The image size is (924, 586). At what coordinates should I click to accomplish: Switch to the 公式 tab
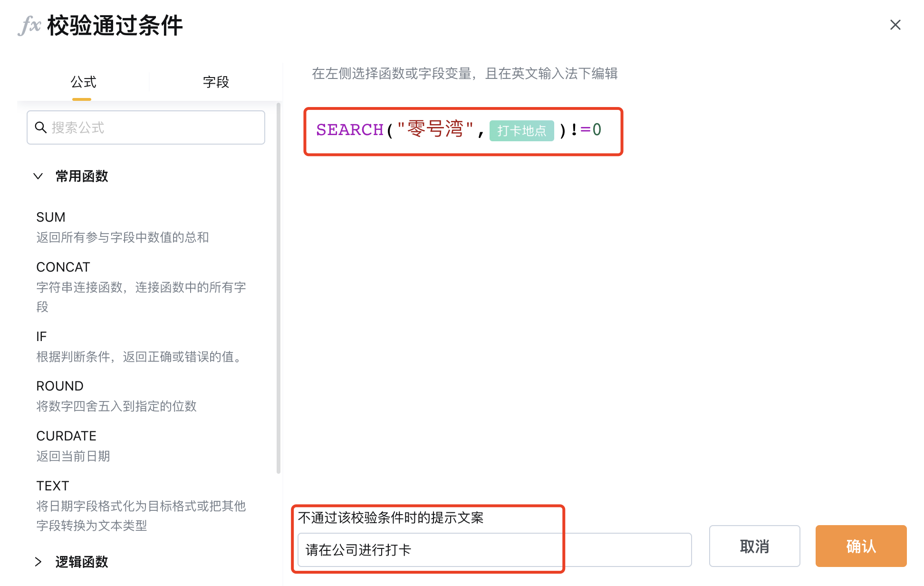click(x=83, y=82)
